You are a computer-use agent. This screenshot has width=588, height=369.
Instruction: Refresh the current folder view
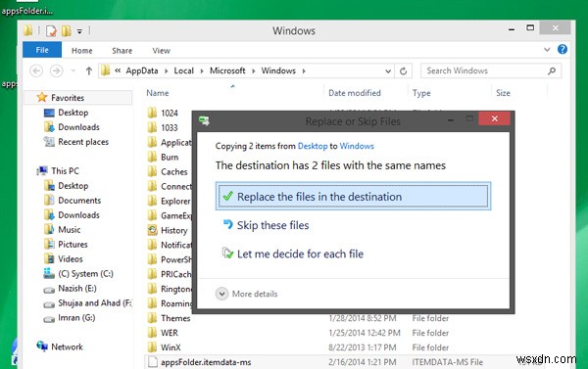pyautogui.click(x=403, y=70)
